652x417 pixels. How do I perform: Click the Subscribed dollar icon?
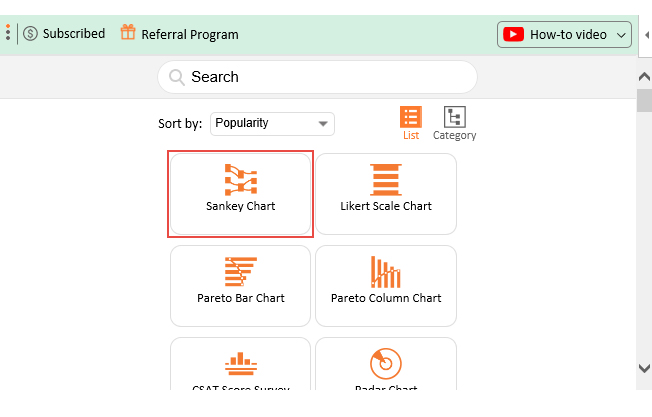coord(30,34)
